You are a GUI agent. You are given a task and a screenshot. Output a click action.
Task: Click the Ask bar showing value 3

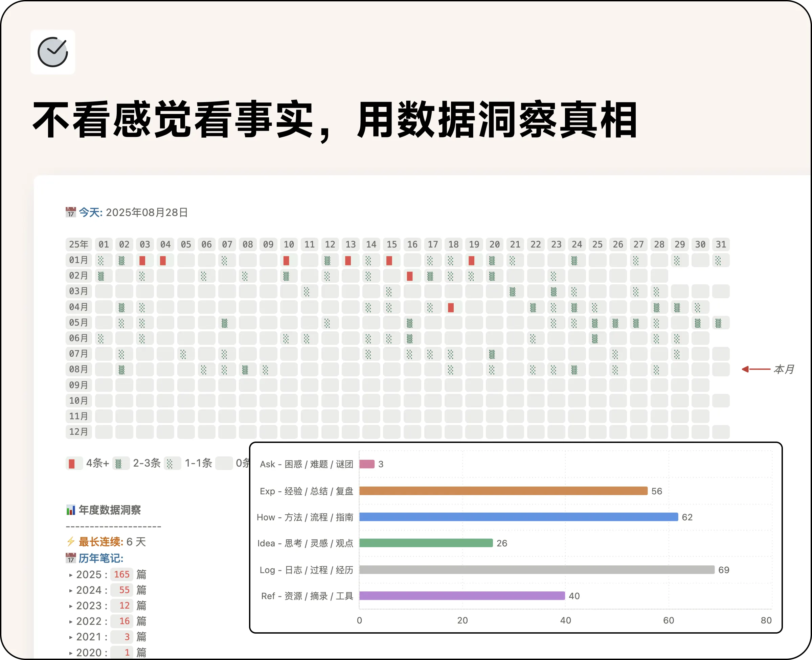click(x=367, y=464)
